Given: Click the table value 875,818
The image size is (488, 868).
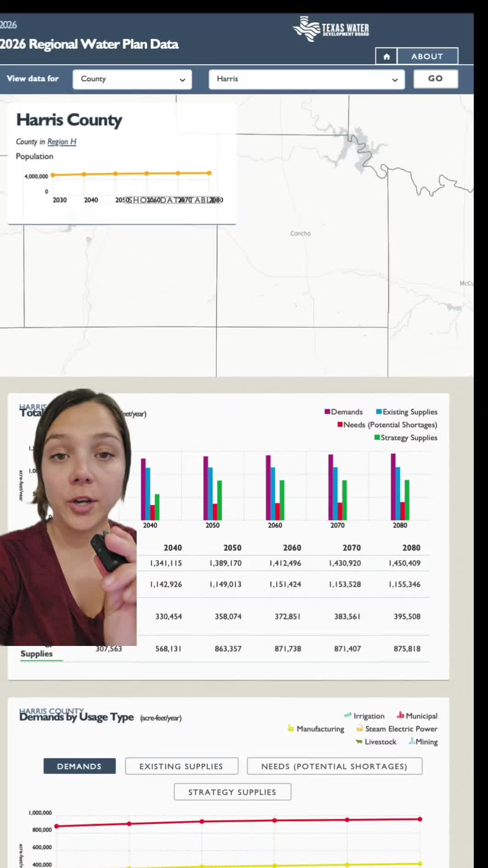Looking at the screenshot, I should (407, 649).
